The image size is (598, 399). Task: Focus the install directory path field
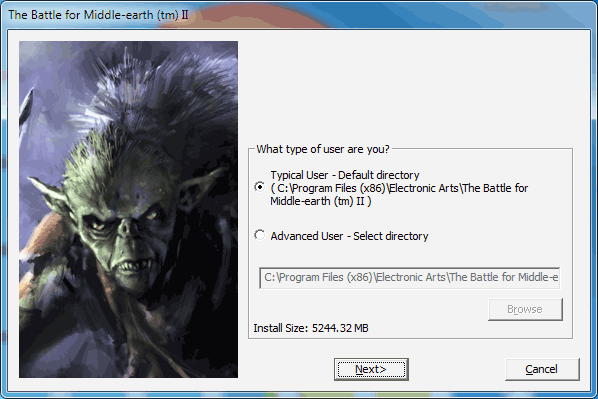pyautogui.click(x=409, y=277)
